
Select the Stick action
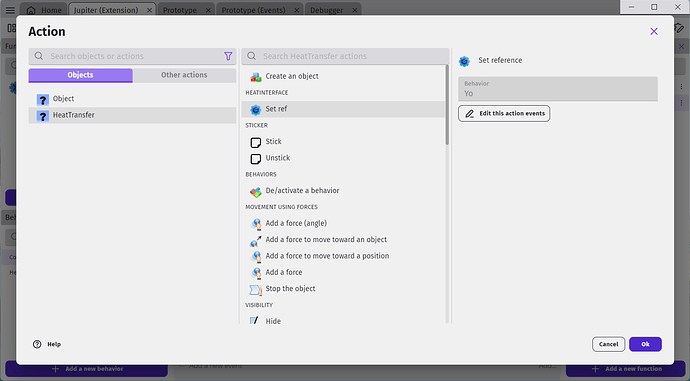point(343,142)
